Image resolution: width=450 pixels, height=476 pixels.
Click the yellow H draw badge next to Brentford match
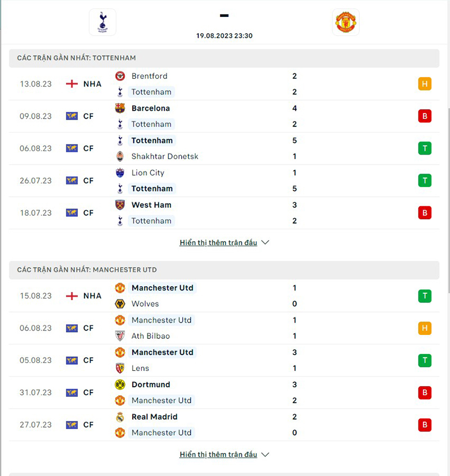[x=425, y=84]
